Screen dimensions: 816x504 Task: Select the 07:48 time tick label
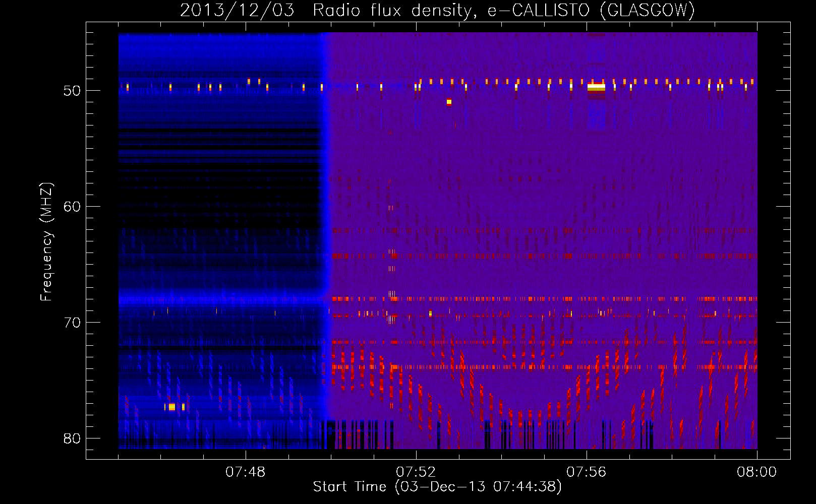[246, 472]
